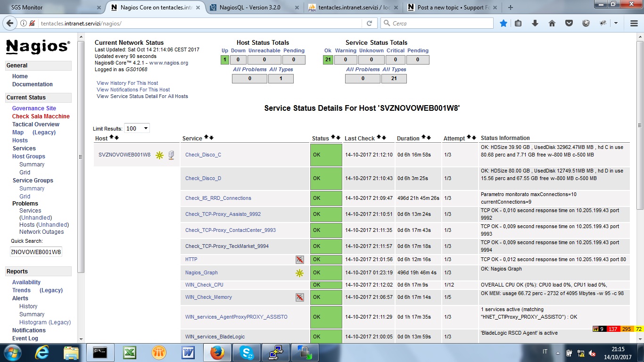644x362 pixels.
Task: Click the green Ok service total count 21
Action: [328, 60]
